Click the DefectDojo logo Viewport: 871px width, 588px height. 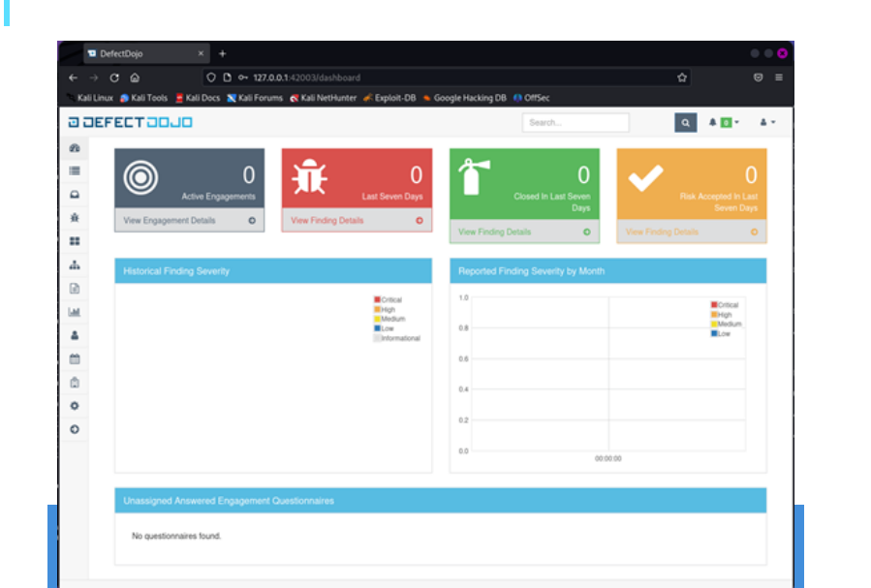(131, 122)
